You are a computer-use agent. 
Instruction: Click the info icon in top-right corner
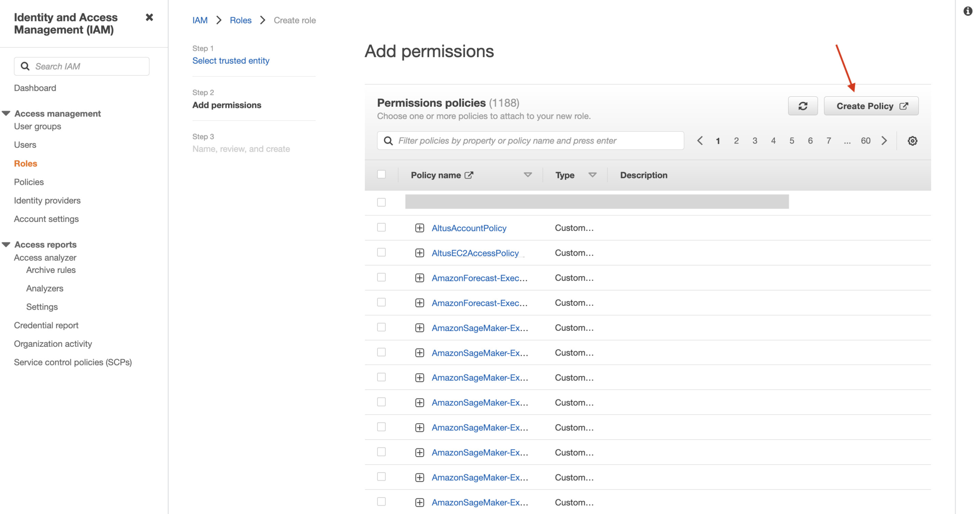[x=967, y=11]
